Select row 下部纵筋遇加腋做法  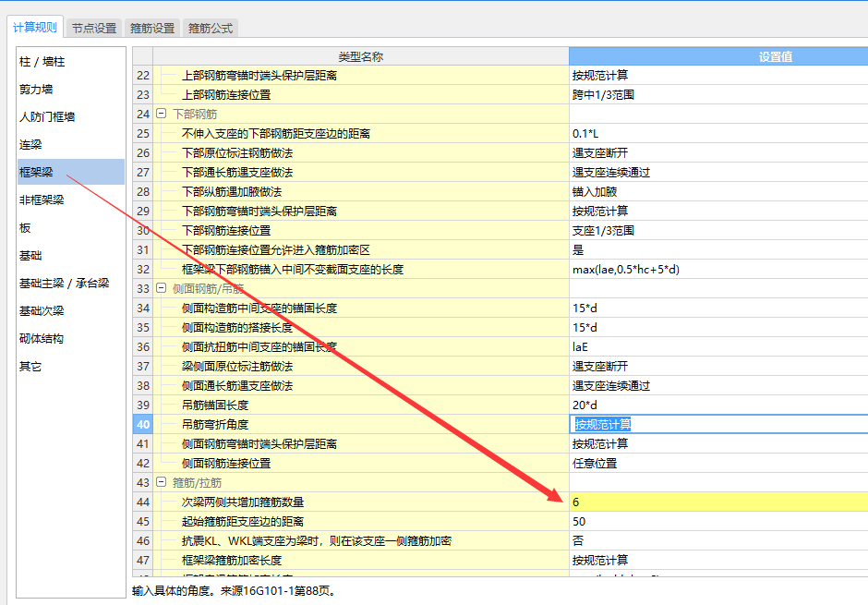[x=361, y=191]
